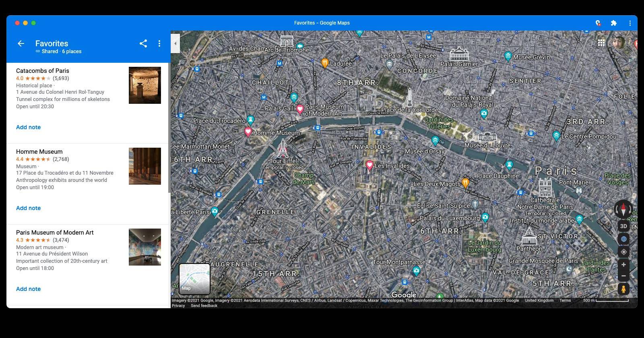644x338 pixels.
Task: Open the Terms link
Action: click(x=565, y=300)
